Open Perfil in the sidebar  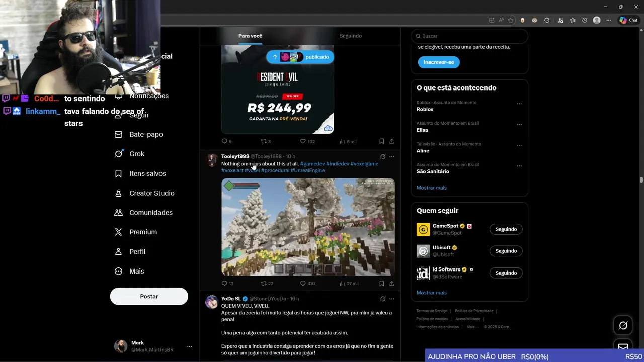pos(130,252)
